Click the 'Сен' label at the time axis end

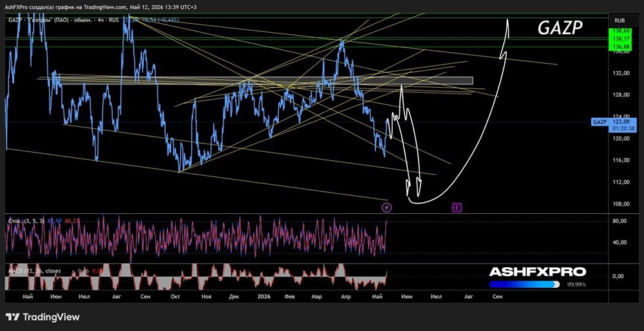tap(497, 296)
